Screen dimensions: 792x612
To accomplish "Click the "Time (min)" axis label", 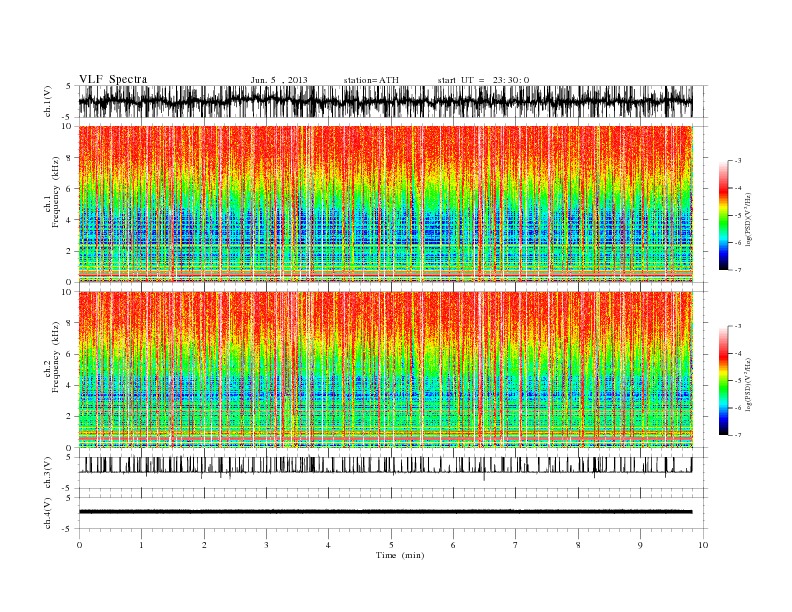I will click(400, 555).
